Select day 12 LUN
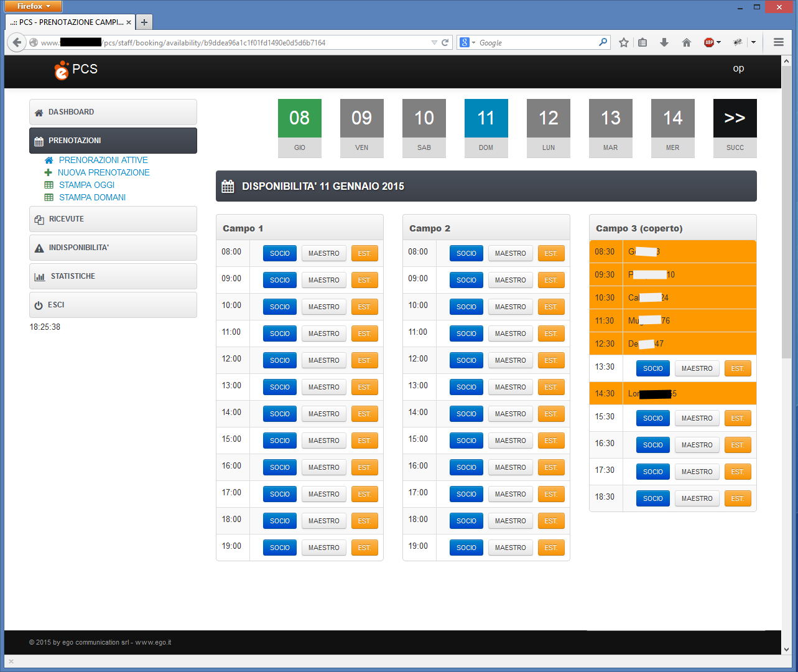 tap(549, 128)
